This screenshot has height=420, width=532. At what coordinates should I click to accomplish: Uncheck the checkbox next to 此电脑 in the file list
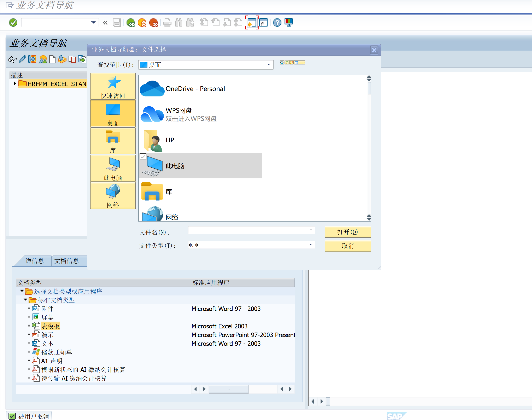pos(143,156)
